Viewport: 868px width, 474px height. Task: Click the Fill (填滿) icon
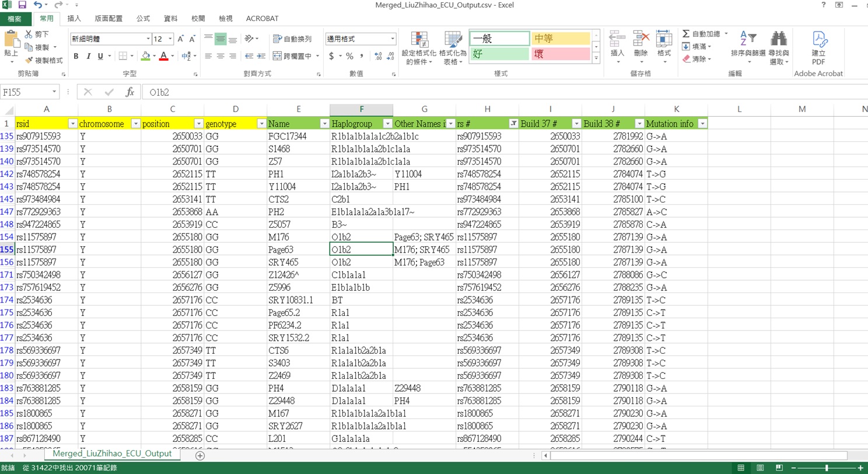[687, 46]
